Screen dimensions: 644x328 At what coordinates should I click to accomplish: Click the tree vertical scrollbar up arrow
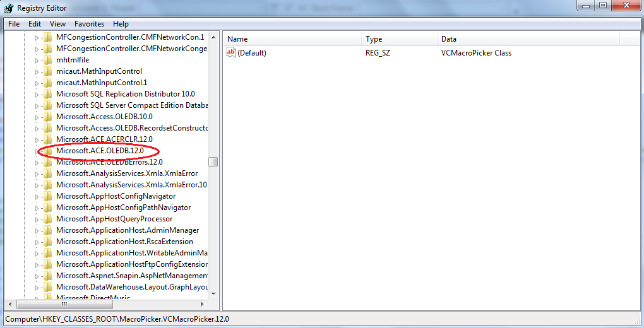(213, 37)
